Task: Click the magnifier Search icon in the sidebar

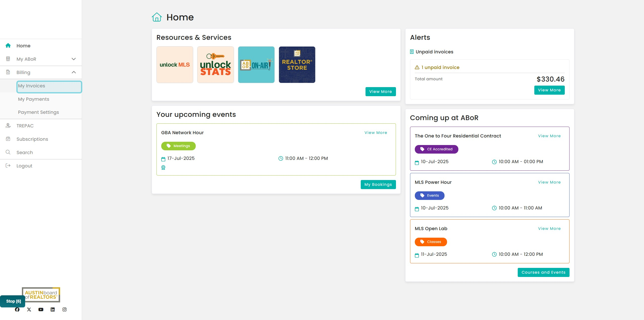Action: pyautogui.click(x=8, y=152)
